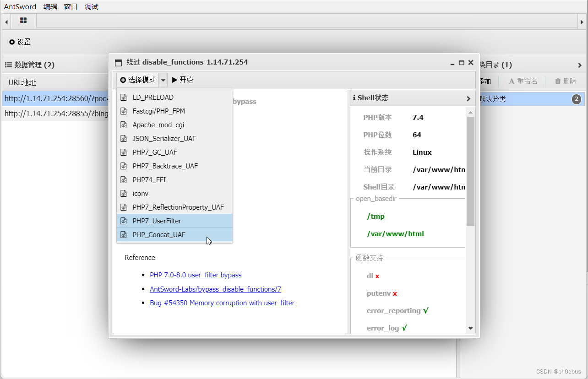Viewport: 588px width, 379px height.
Task: Click the putenv function support entry
Action: pos(382,293)
